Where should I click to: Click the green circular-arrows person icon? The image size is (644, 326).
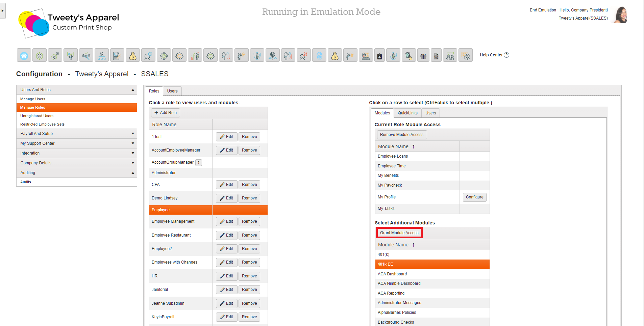click(40, 55)
